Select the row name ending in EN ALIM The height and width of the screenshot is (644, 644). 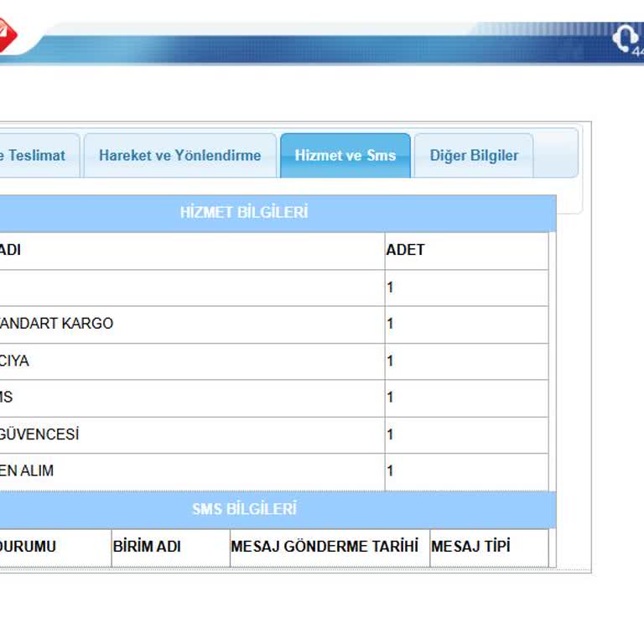(27, 470)
